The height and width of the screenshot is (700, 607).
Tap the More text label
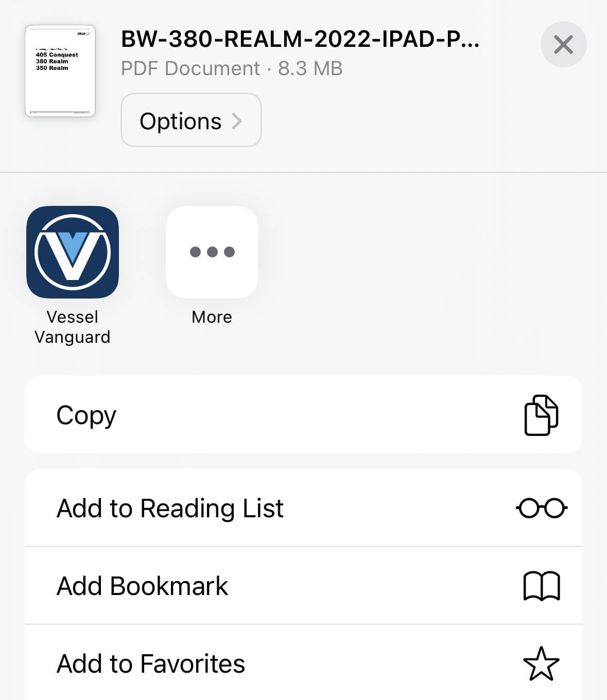pyautogui.click(x=212, y=317)
